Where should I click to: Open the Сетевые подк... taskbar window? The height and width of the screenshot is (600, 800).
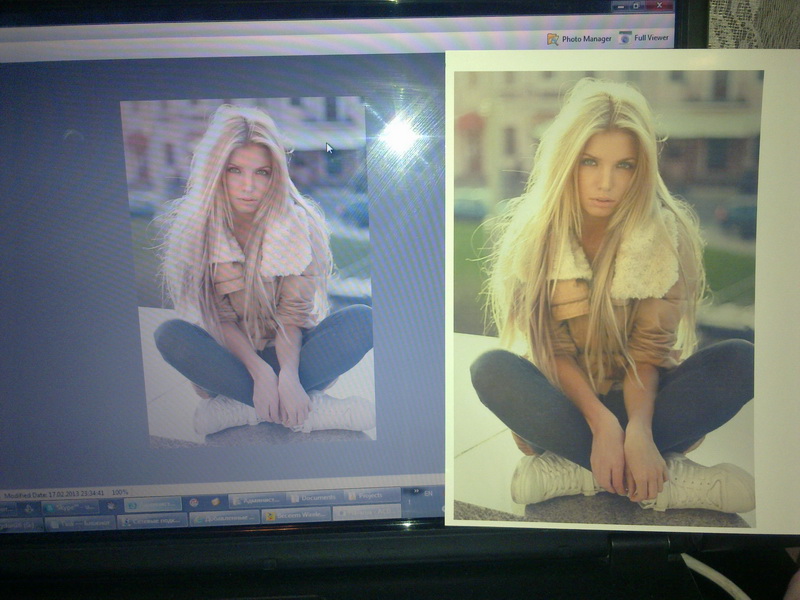pyautogui.click(x=151, y=521)
